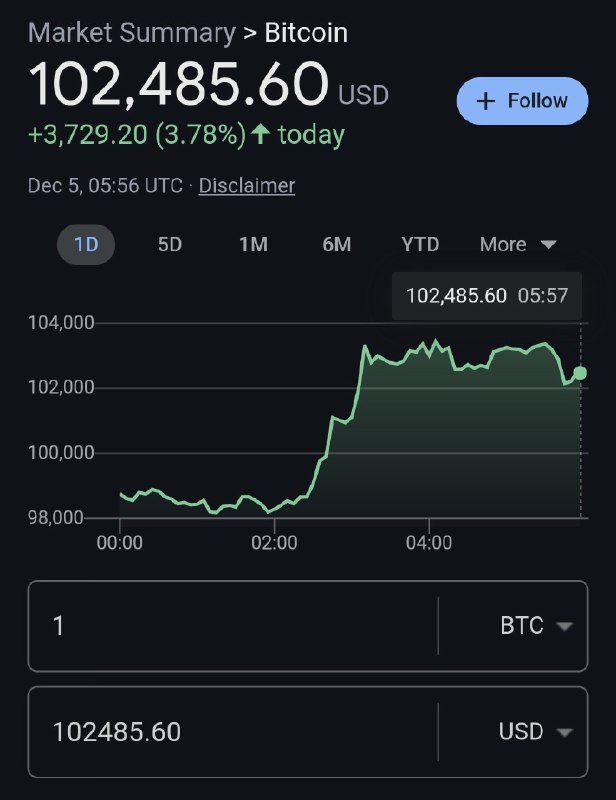The height and width of the screenshot is (800, 616).
Task: Click the BTC amount input field
Action: click(x=233, y=626)
